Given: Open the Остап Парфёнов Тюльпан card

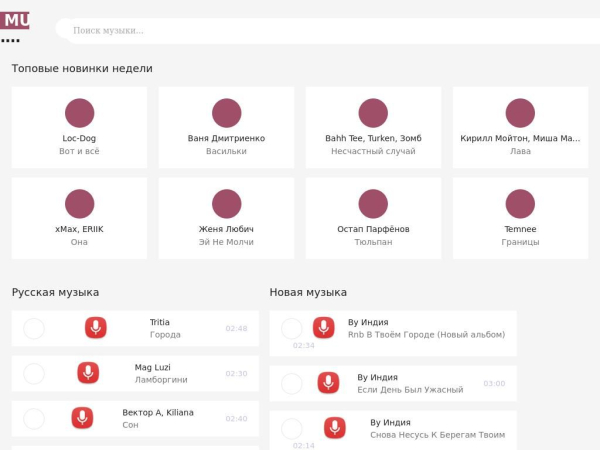Looking at the screenshot, I should pos(373,218).
